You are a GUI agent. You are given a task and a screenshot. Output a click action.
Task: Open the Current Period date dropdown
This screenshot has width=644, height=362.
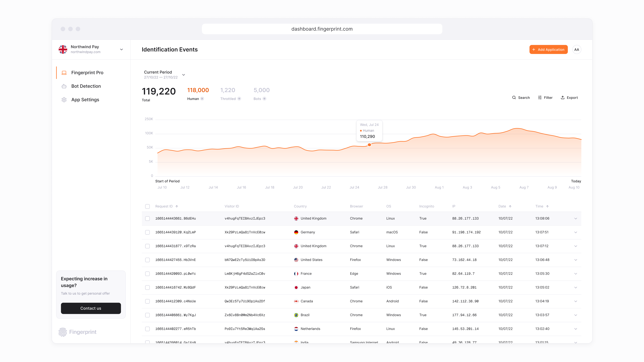pyautogui.click(x=183, y=75)
